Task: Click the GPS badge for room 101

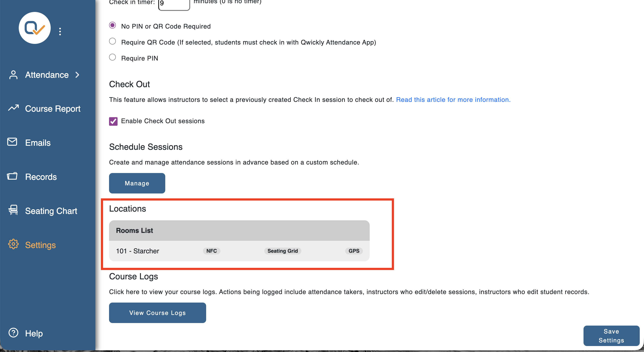Action: pyautogui.click(x=354, y=251)
